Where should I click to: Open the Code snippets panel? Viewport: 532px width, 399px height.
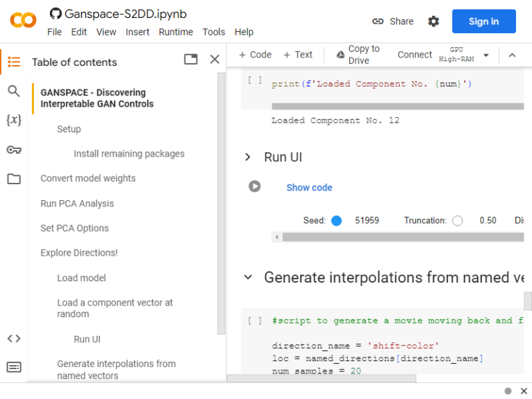[14, 338]
